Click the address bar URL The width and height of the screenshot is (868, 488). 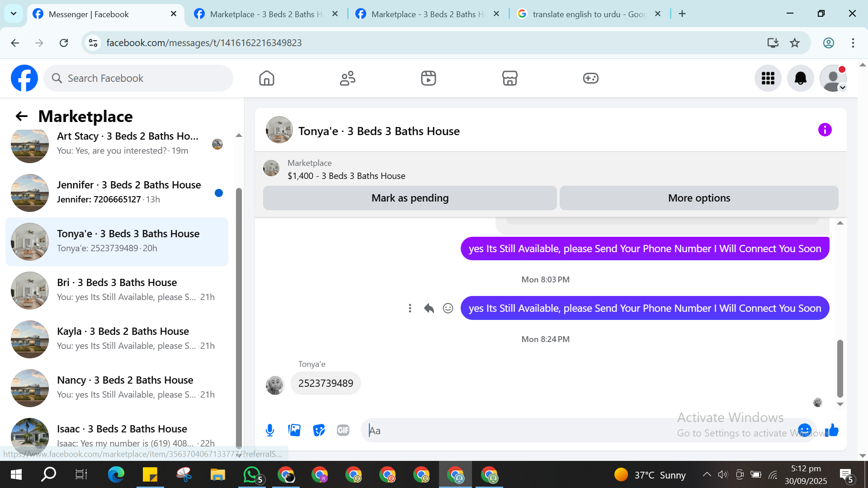click(204, 43)
